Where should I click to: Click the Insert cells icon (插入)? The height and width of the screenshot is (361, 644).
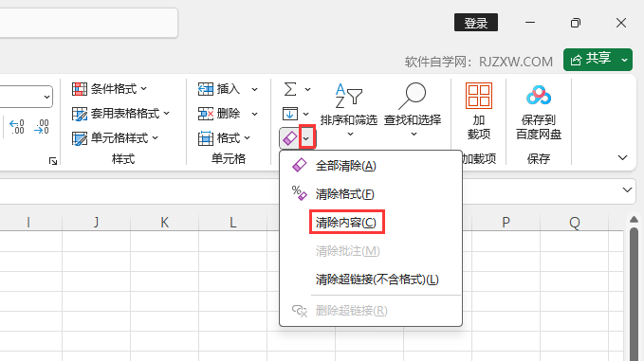click(206, 89)
